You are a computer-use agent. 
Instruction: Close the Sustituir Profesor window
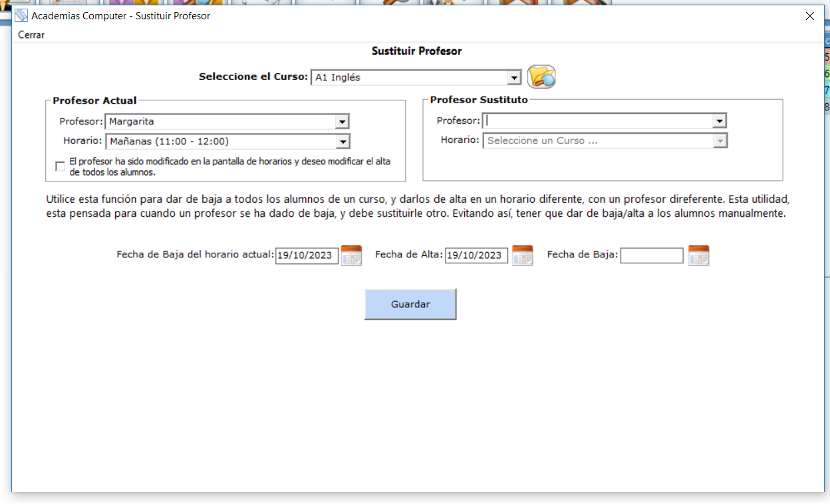(809, 16)
